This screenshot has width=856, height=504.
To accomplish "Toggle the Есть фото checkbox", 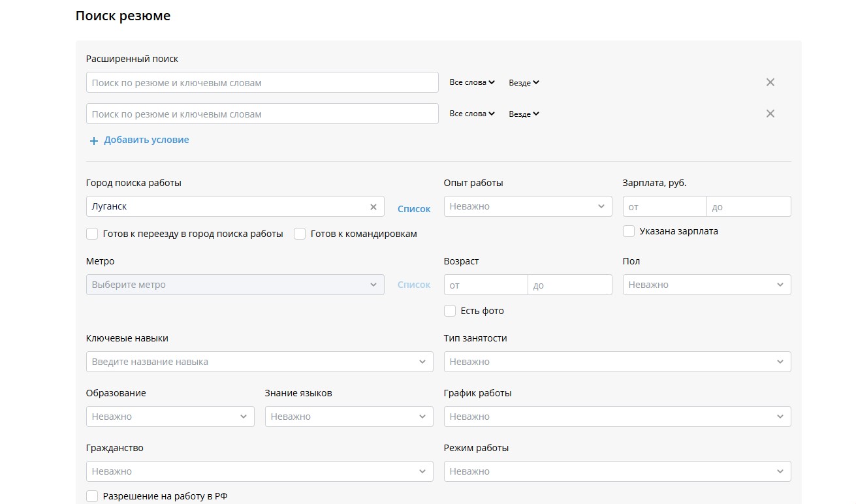I will tap(450, 311).
